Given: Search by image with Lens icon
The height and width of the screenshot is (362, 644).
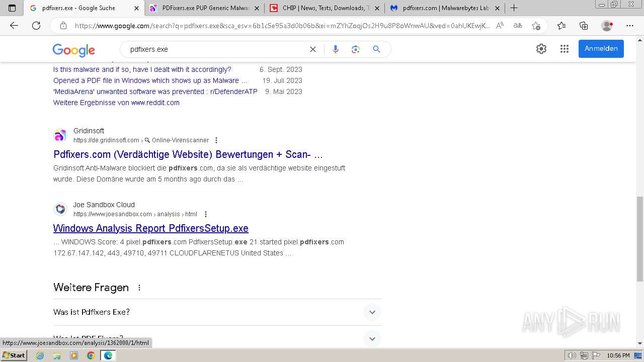Looking at the screenshot, I should (356, 49).
